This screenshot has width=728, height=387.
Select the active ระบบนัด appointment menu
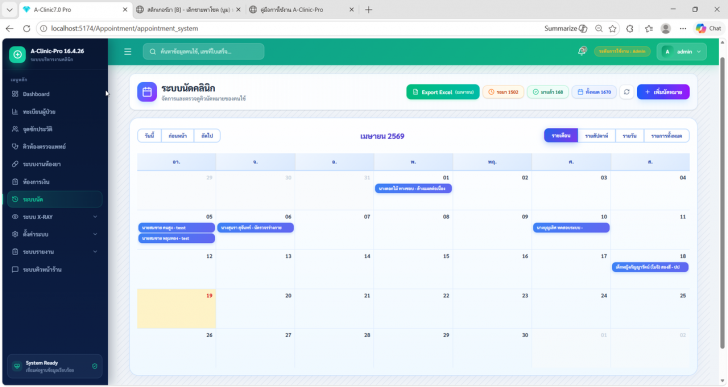pos(55,199)
